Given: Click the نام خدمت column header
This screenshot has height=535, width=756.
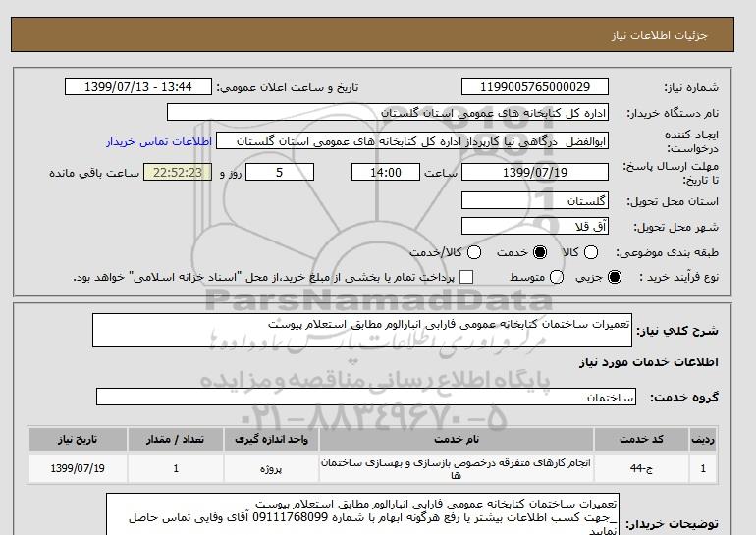Looking at the screenshot, I should point(457,439).
